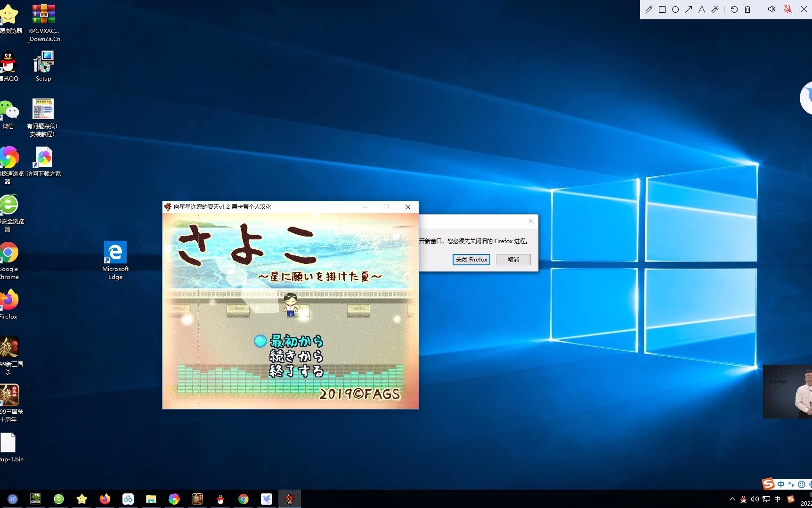This screenshot has width=812, height=508.
Task: Open the blue bird app taskbar icon
Action: point(266,499)
